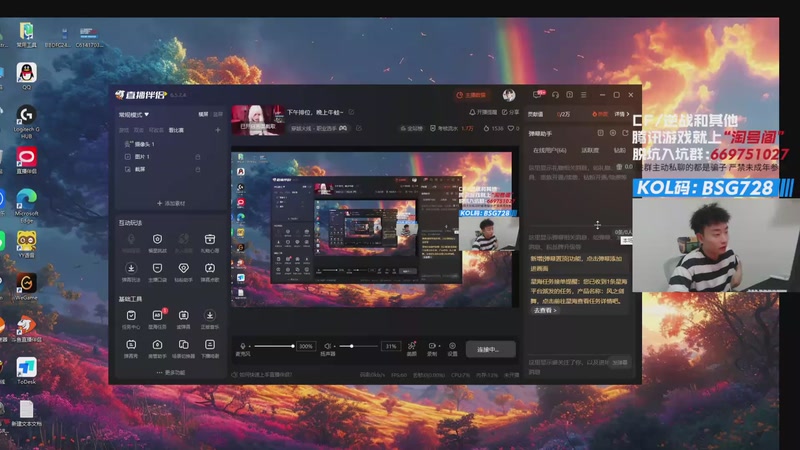Switch layout to 竖屏
The image size is (800, 450).
tap(218, 114)
